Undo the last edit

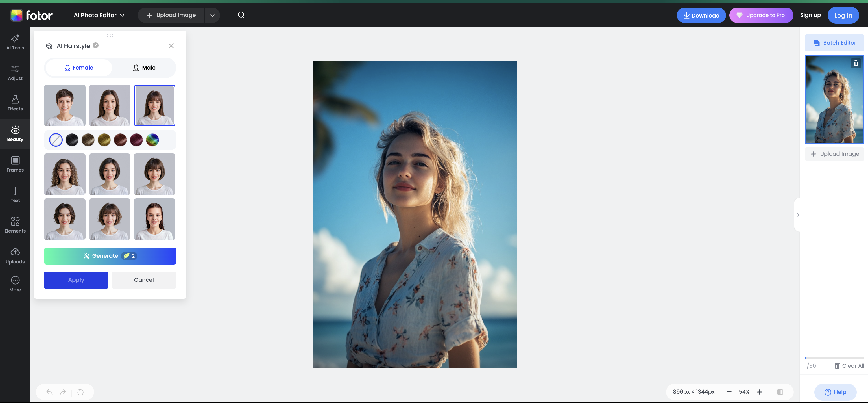pos(49,392)
